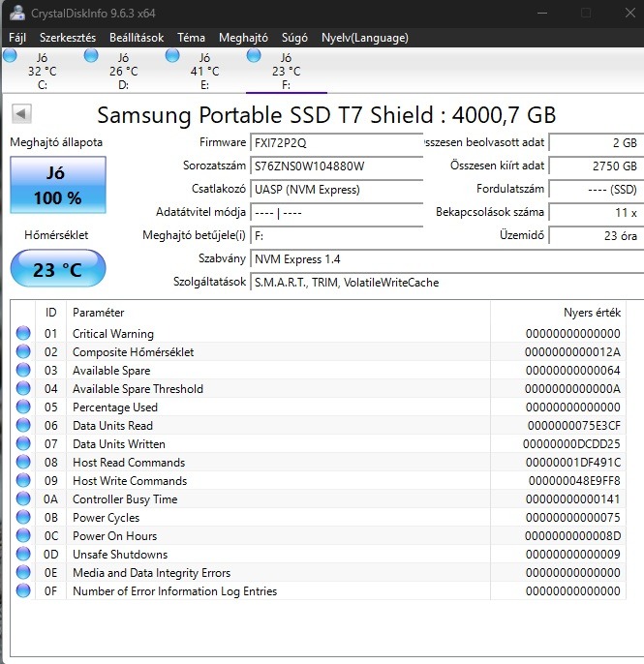
Task: Open the Fájl menu
Action: coord(17,38)
